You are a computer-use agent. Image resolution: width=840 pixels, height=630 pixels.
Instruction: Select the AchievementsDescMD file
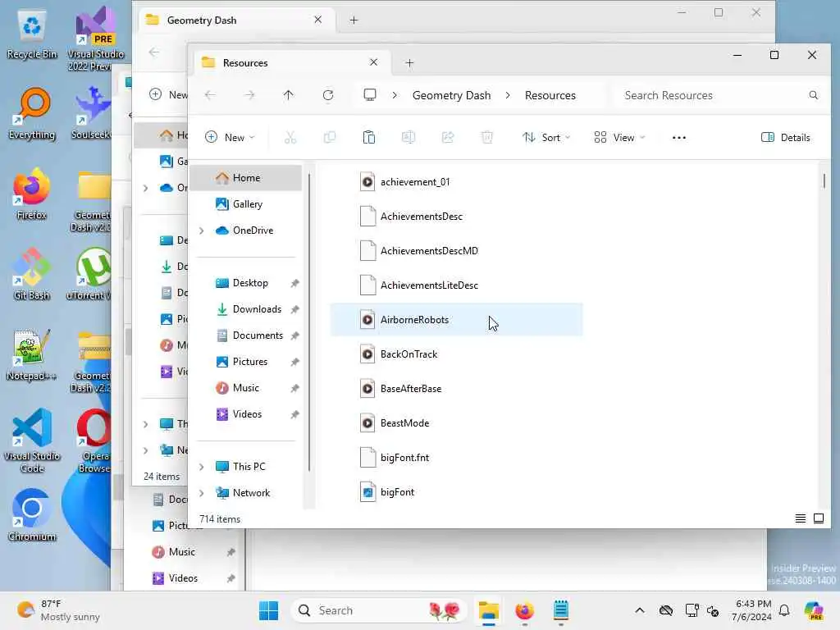[x=456, y=251]
